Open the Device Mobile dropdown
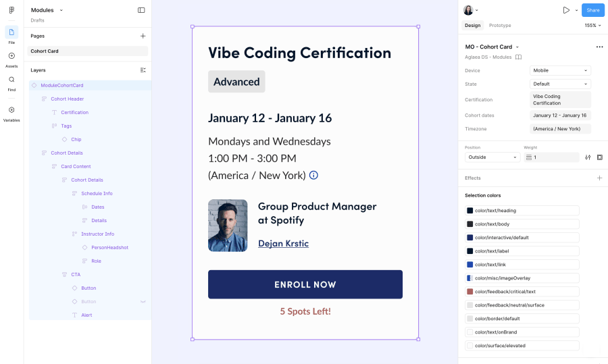Screen dimensions: 608x364 point(560,70)
